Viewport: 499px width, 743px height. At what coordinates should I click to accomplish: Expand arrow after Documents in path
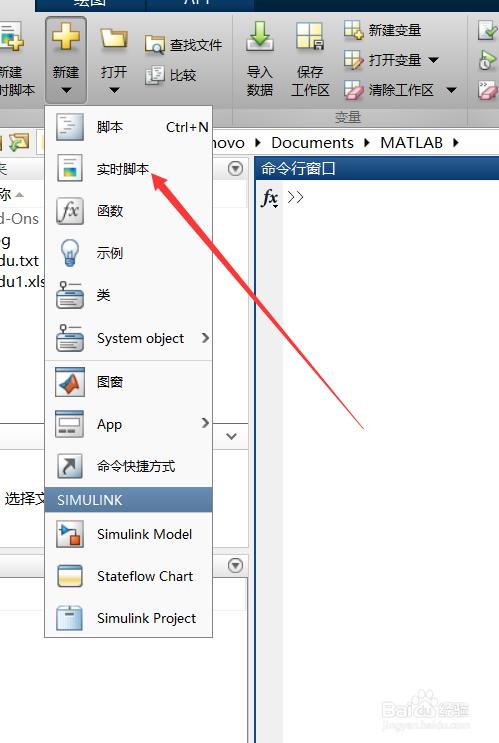click(x=367, y=143)
